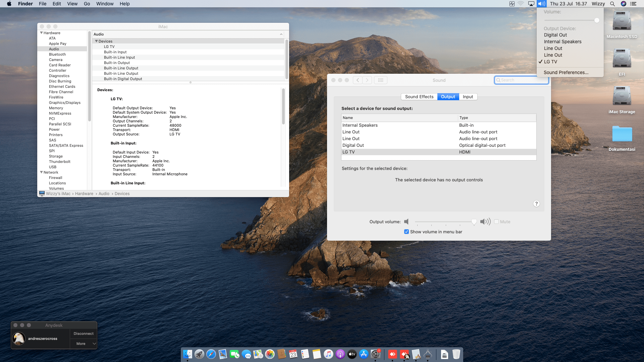Open Calendar from the dock
The width and height of the screenshot is (644, 362).
pyautogui.click(x=293, y=354)
